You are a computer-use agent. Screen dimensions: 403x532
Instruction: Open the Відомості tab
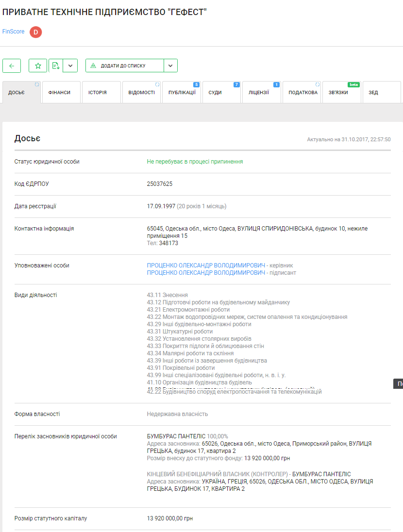tap(141, 93)
